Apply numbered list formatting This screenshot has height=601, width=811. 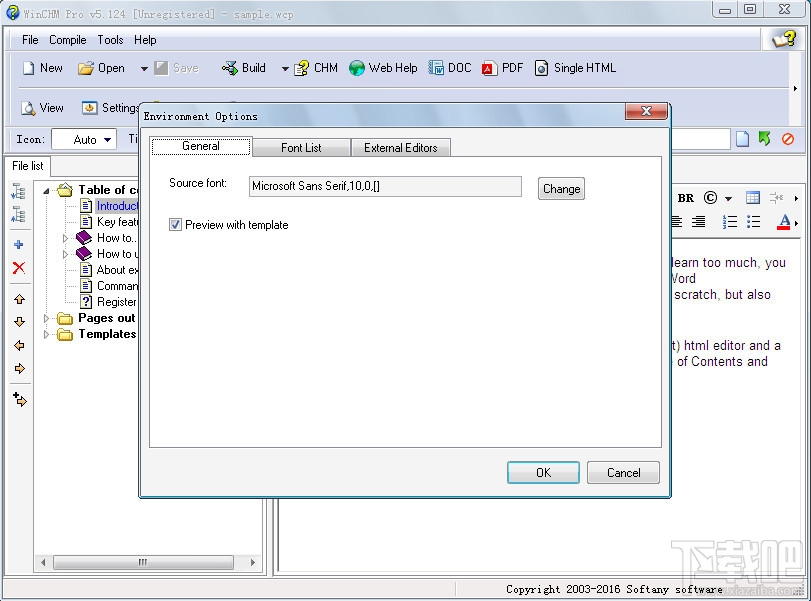pos(730,222)
